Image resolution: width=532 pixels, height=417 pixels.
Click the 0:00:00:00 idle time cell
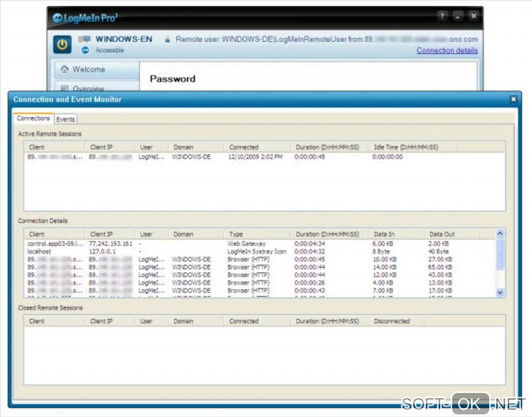tap(387, 157)
